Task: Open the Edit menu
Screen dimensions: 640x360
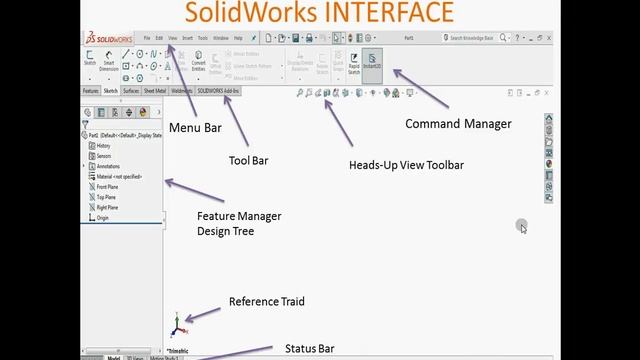Action: (x=159, y=38)
